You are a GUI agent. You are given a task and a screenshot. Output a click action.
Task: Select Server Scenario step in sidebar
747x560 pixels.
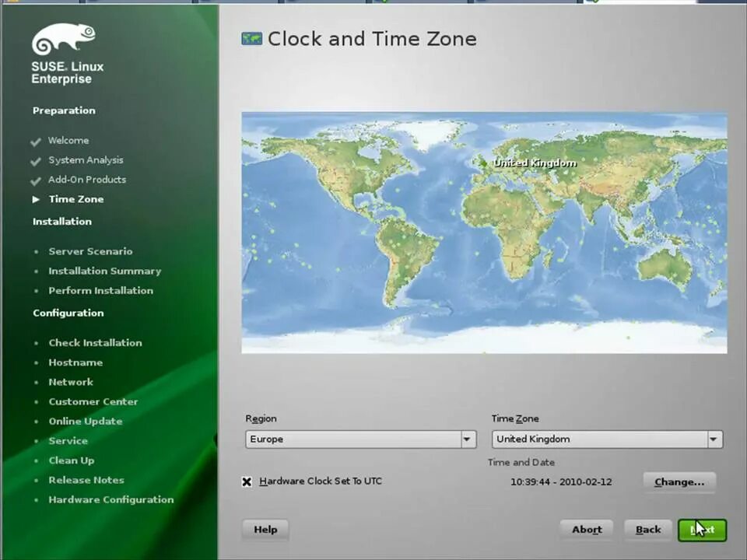(90, 251)
